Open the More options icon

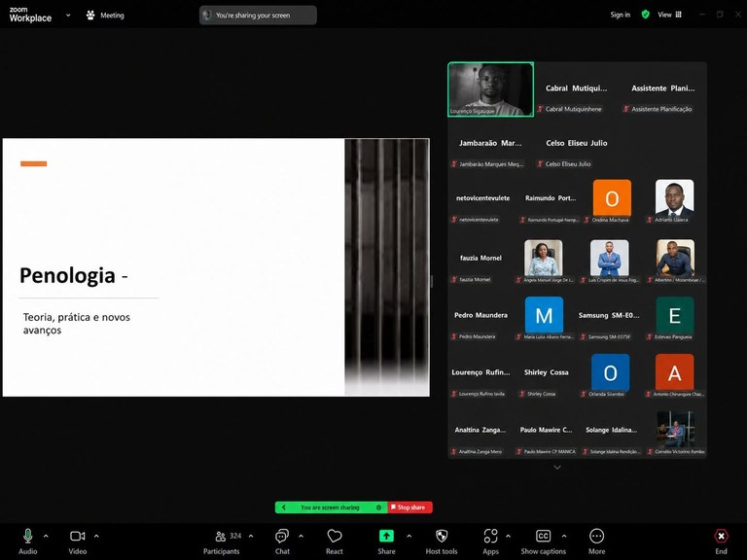[x=596, y=537]
